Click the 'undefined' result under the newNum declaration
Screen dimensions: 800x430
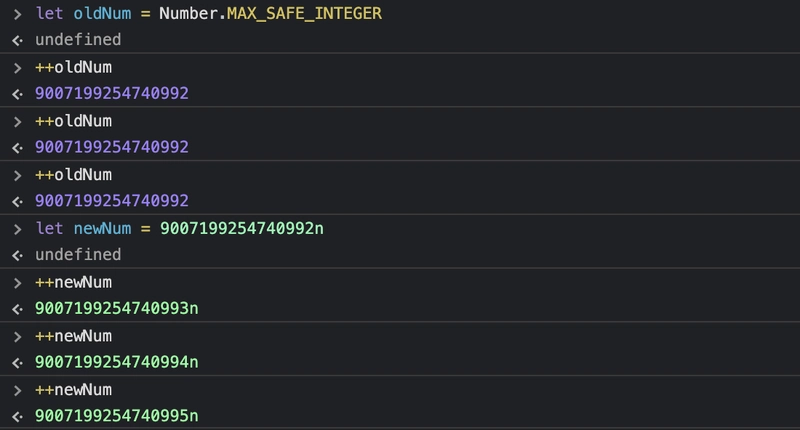coord(78,255)
